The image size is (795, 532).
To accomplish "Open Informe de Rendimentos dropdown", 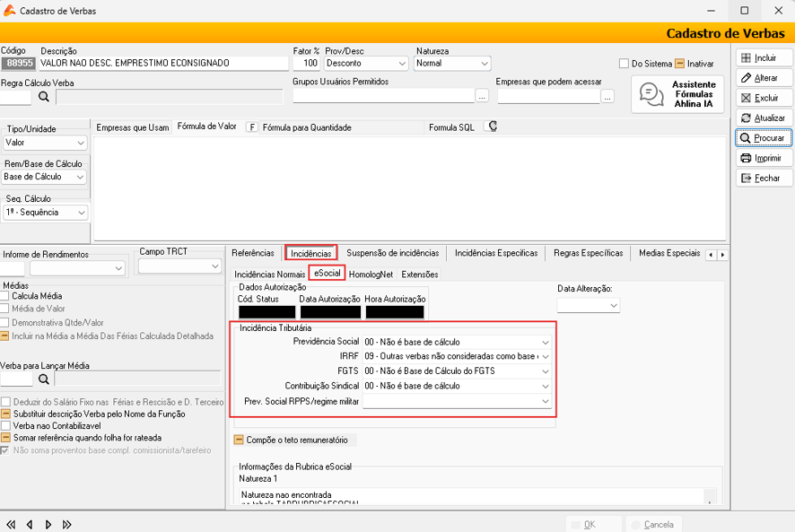I will click(x=77, y=267).
